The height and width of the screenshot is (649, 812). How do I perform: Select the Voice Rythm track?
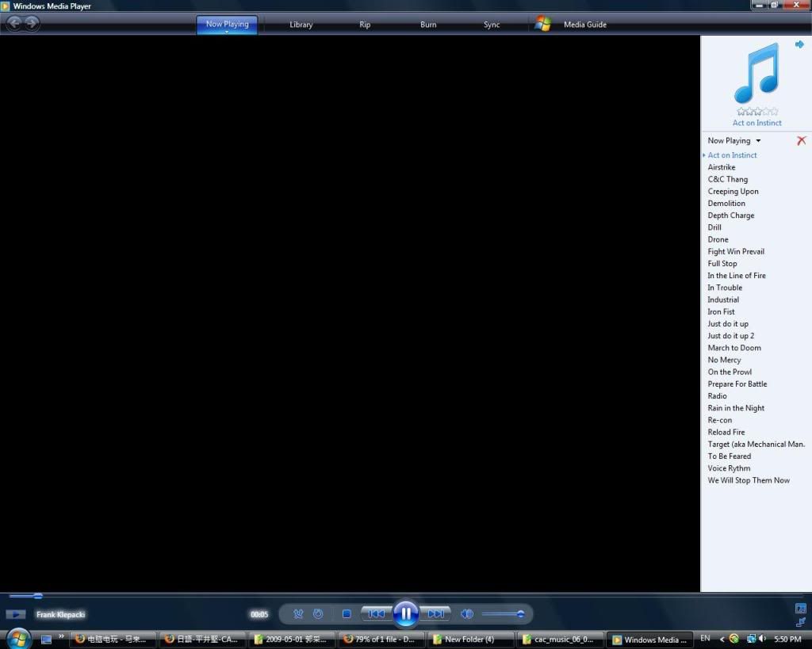tap(729, 468)
